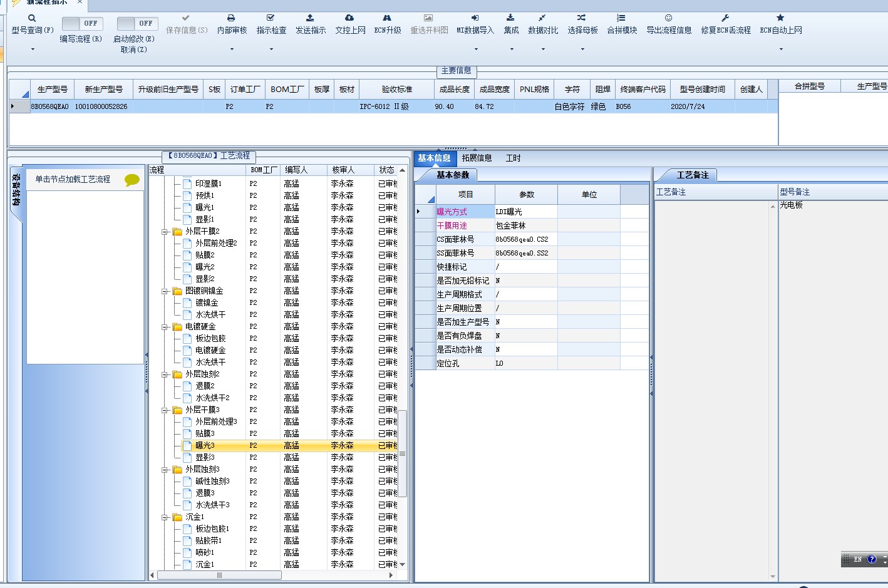
Task: Collapse the 图镀铜镍金 tree folder
Action: pos(165,291)
